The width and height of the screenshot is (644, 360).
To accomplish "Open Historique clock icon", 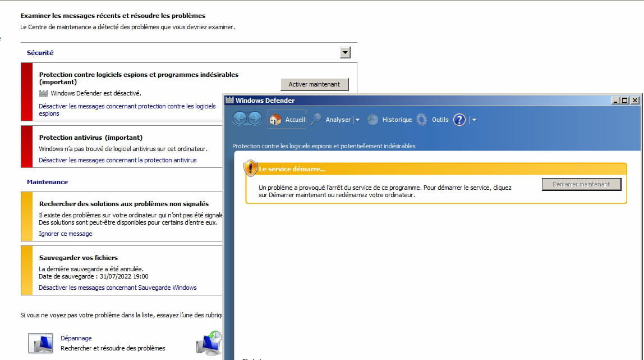I will pyautogui.click(x=372, y=120).
